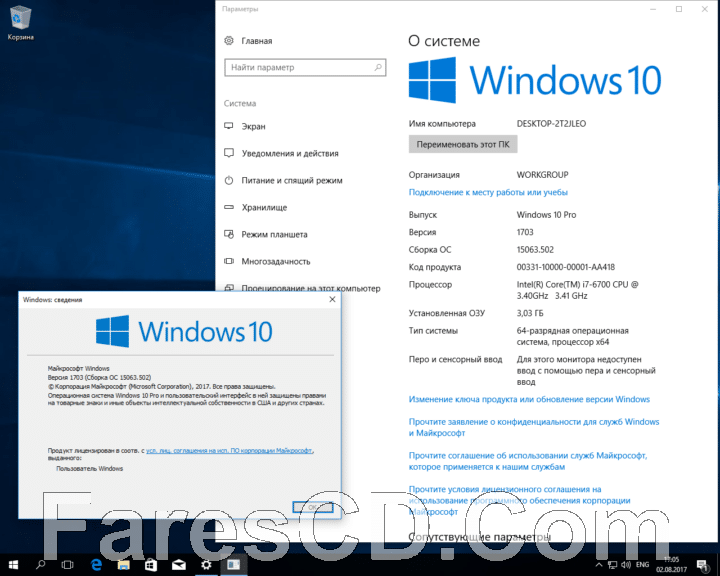Screen dimensions: 720x576
Task: Maximize the Параметры settings window
Action: 679,9
